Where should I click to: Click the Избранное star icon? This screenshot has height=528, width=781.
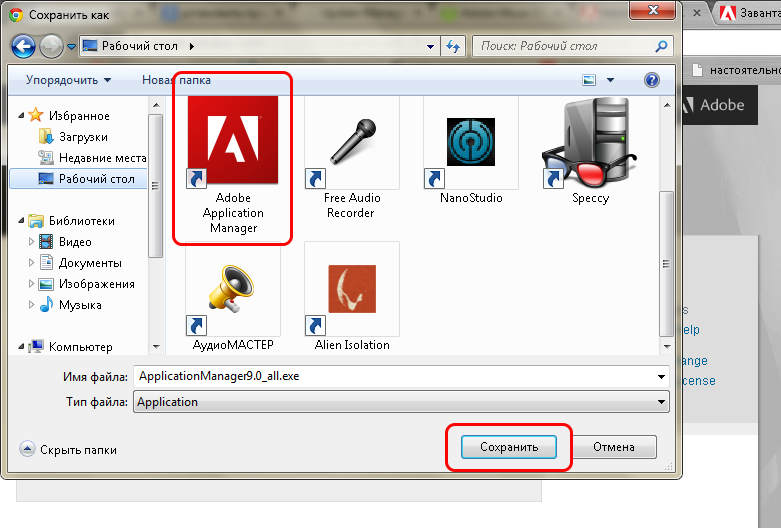pos(35,115)
